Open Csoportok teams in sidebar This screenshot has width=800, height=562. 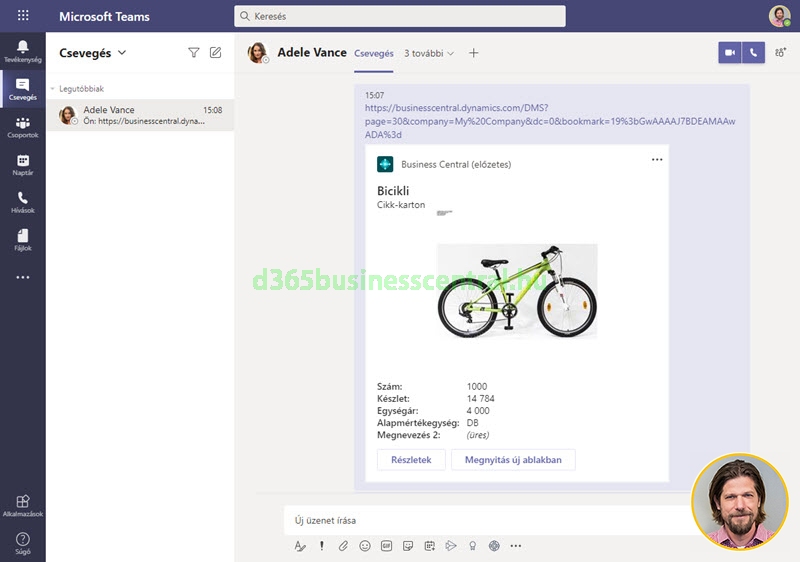pos(22,127)
